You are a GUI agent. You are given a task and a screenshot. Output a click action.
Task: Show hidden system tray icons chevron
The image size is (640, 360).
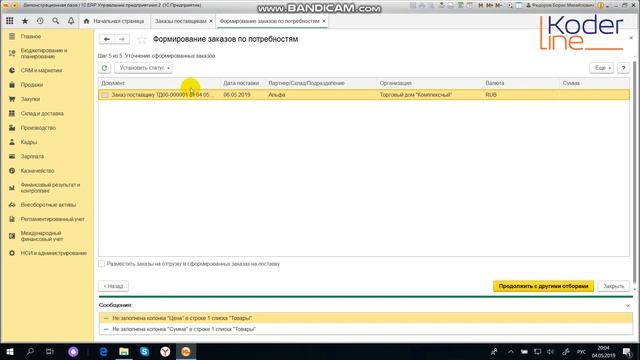coord(511,351)
